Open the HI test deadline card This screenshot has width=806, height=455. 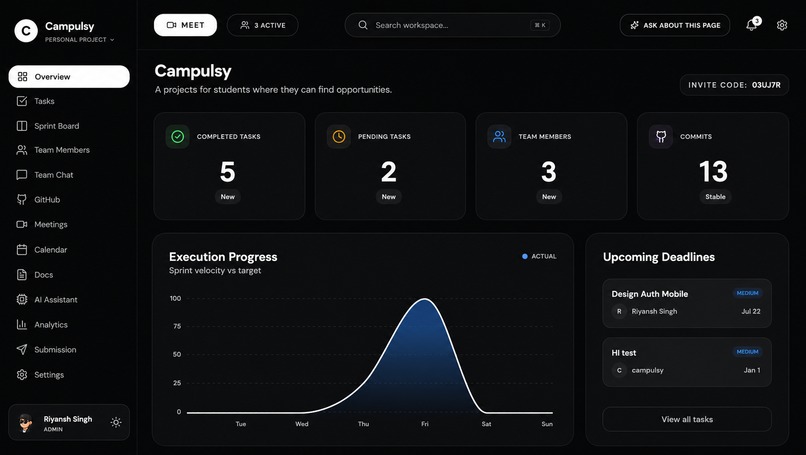click(x=687, y=362)
